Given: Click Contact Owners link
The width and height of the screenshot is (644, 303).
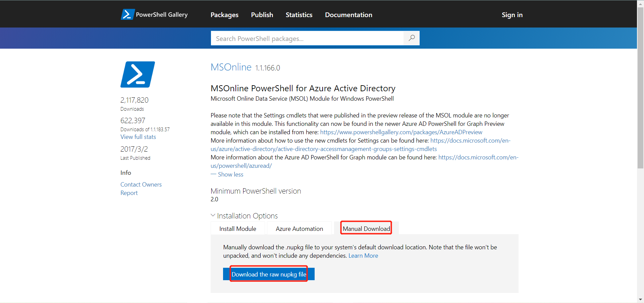Looking at the screenshot, I should pyautogui.click(x=141, y=185).
